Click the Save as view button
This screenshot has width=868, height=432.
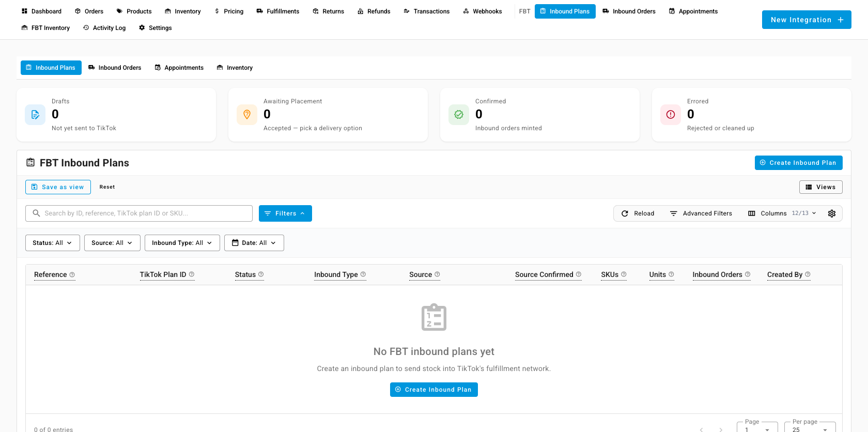coord(58,187)
